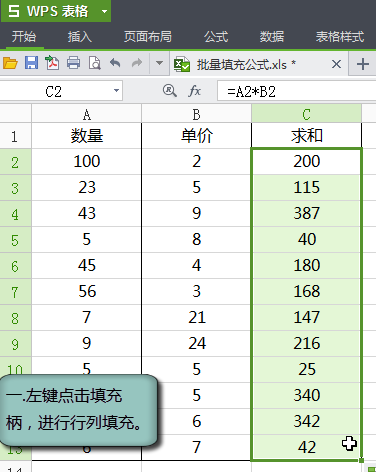Click the Export to PDF icon
376x472 pixels.
[52, 63]
